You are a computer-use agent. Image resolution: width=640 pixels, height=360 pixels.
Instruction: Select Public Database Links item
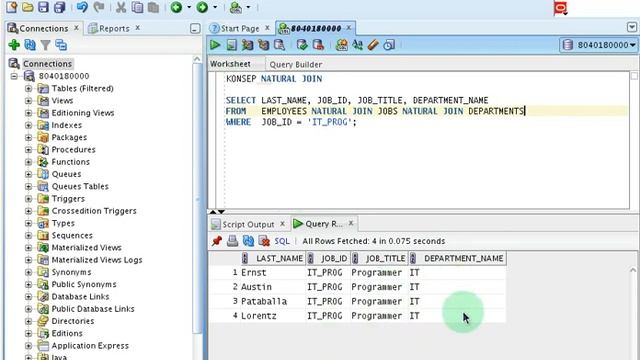pos(93,309)
